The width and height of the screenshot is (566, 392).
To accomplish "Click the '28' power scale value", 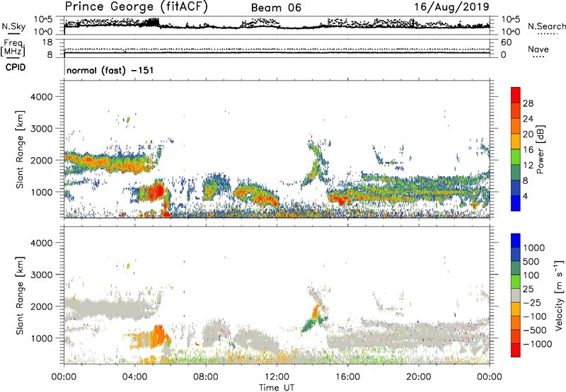I will click(528, 103).
